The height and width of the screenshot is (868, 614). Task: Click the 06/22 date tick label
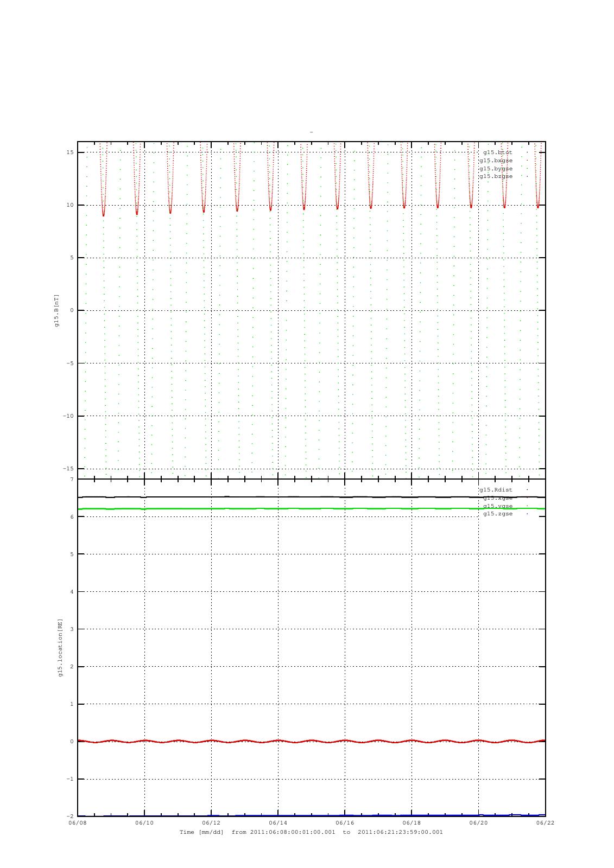point(545,823)
